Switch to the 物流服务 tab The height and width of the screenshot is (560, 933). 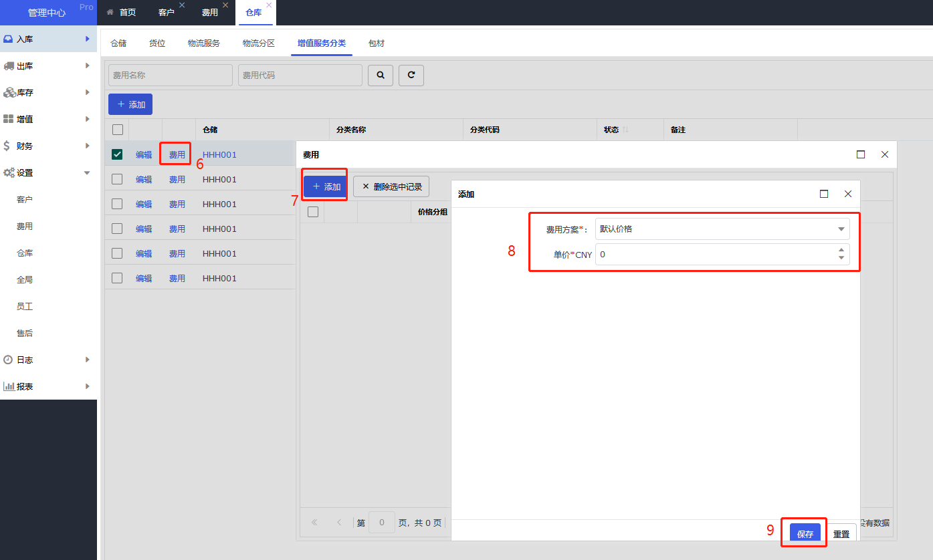click(x=204, y=43)
